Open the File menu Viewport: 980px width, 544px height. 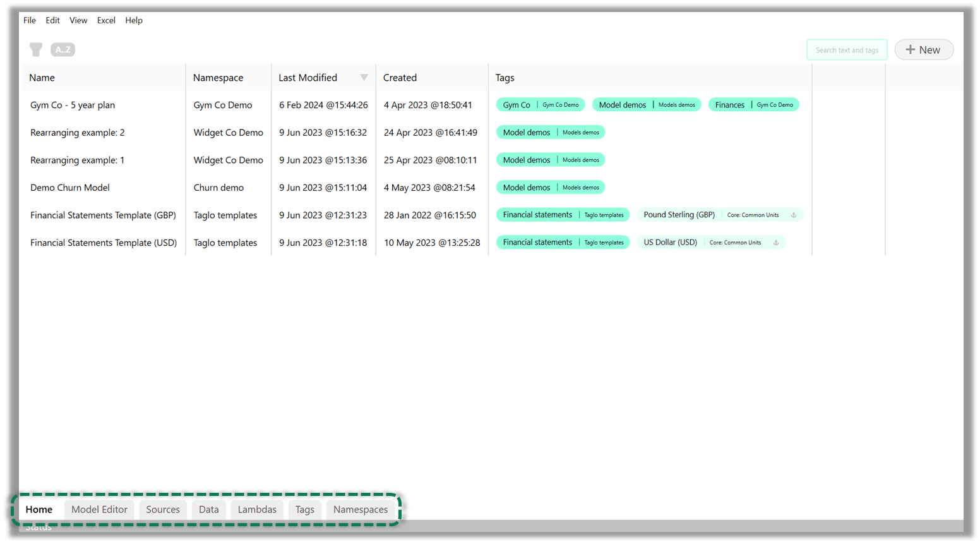pyautogui.click(x=29, y=20)
